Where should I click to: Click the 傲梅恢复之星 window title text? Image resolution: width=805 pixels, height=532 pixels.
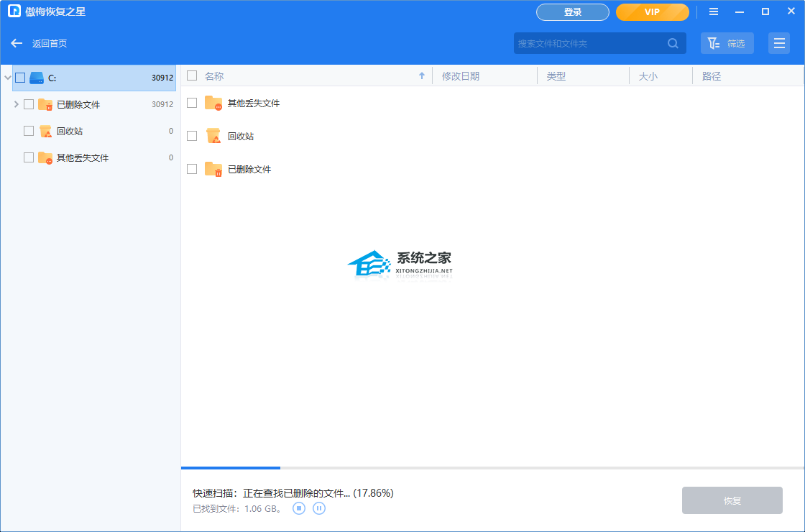pos(55,12)
